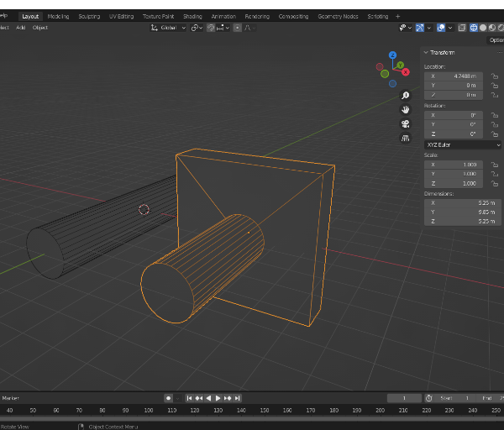Switch to the Modeling workspace tab
Screen dimensions: 504x430
tap(58, 17)
